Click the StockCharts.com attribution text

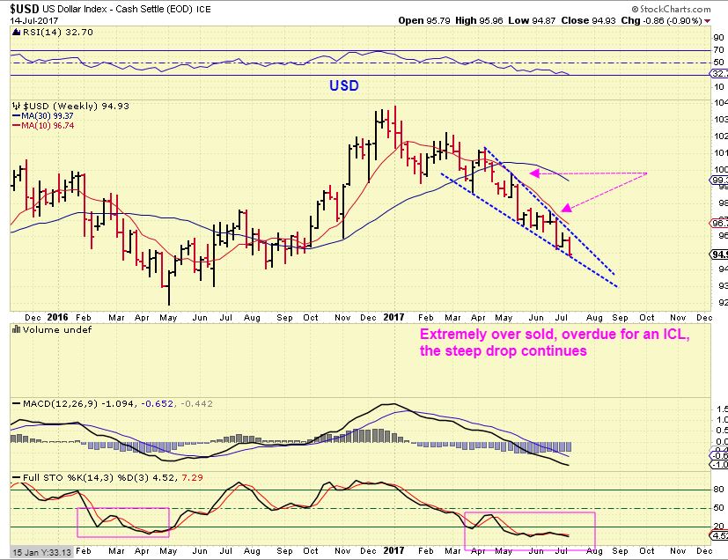point(675,9)
